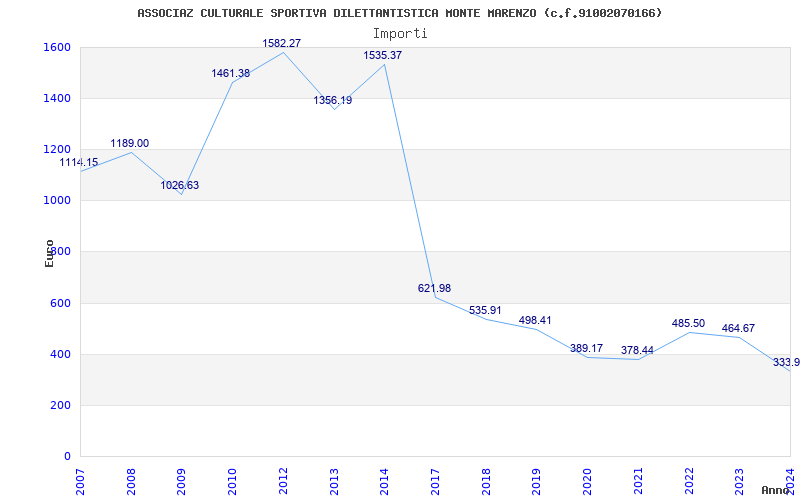Click the 1600 y-axis tick label

pyautogui.click(x=55, y=47)
